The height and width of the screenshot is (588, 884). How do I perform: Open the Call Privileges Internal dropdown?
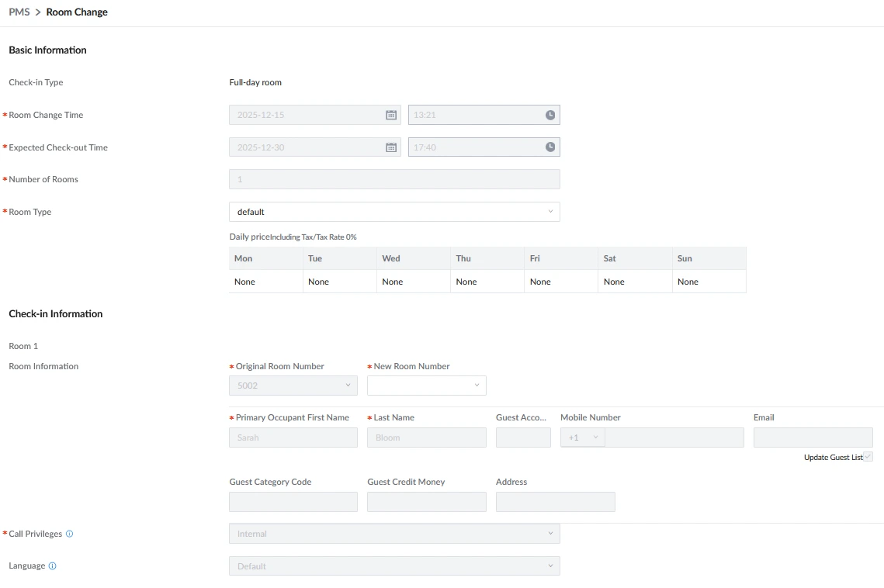tap(394, 534)
